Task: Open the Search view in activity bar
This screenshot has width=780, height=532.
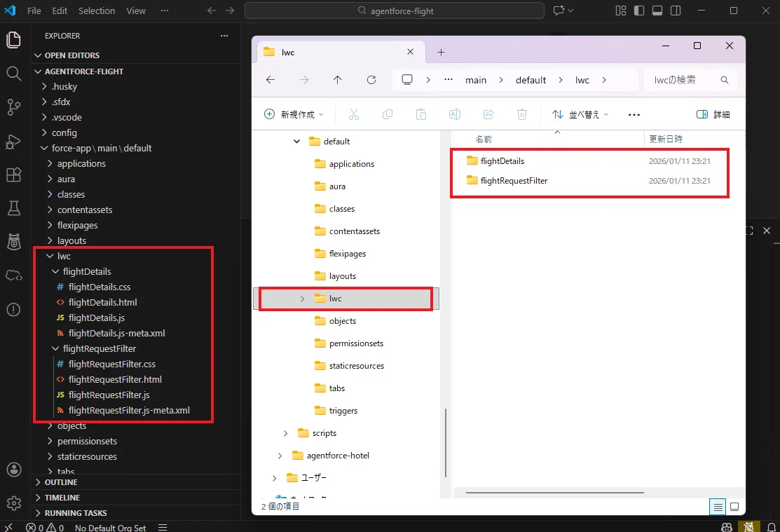Action: click(13, 74)
